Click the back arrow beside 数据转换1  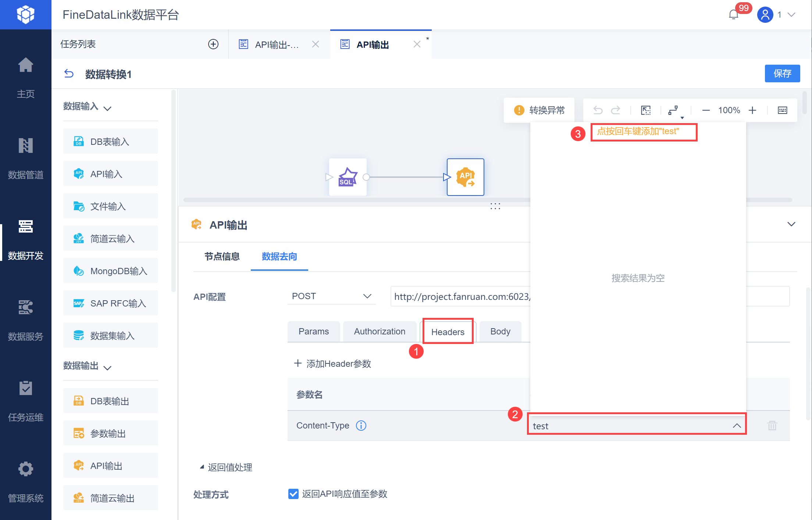coord(69,74)
